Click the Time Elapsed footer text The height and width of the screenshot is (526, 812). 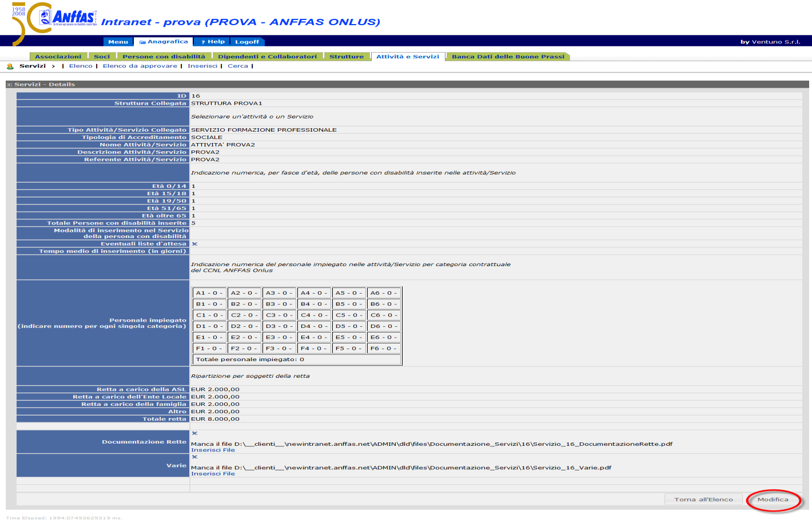(64, 518)
